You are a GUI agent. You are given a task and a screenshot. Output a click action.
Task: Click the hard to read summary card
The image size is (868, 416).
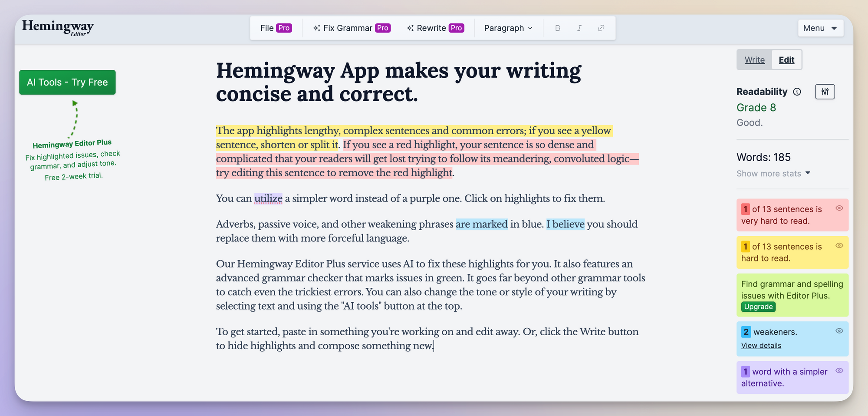tap(792, 252)
